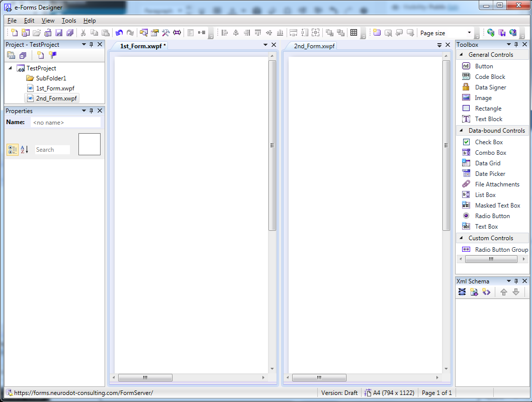Click the hammer and wrench tools icon
Viewport: 532px width, 402px height.
pyautogui.click(x=165, y=33)
